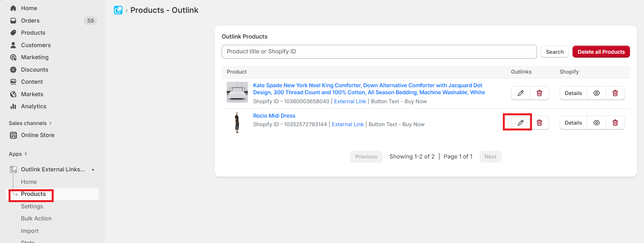The height and width of the screenshot is (243, 644).
Task: Click the Previous pagination button
Action: pyautogui.click(x=366, y=157)
